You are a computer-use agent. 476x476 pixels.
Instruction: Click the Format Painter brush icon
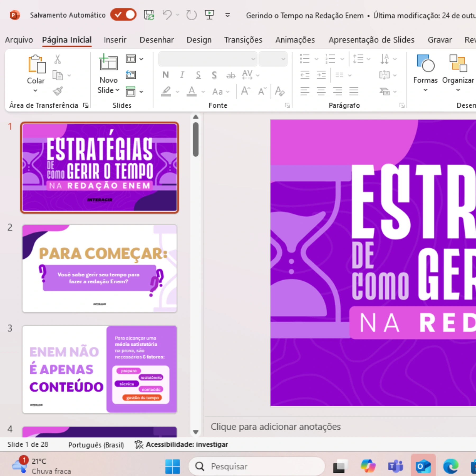(58, 91)
